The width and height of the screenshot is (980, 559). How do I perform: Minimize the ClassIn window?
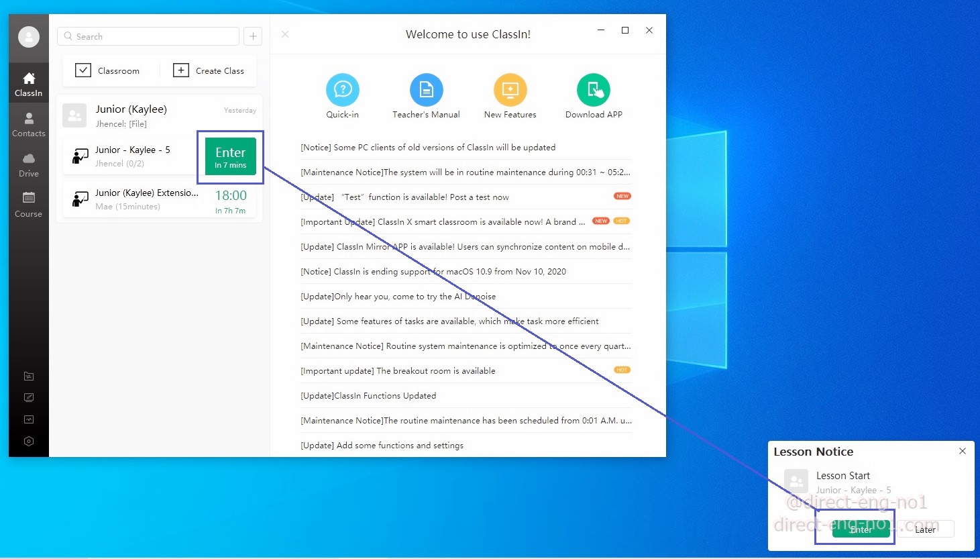pyautogui.click(x=601, y=30)
